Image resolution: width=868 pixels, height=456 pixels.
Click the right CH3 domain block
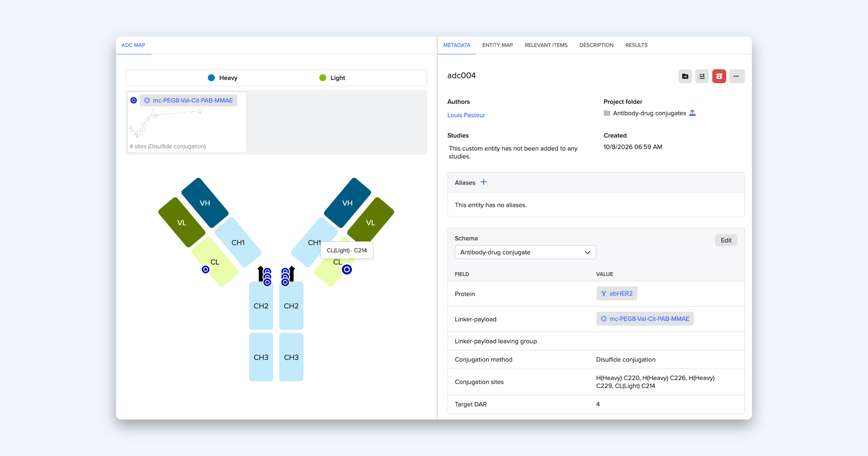291,357
